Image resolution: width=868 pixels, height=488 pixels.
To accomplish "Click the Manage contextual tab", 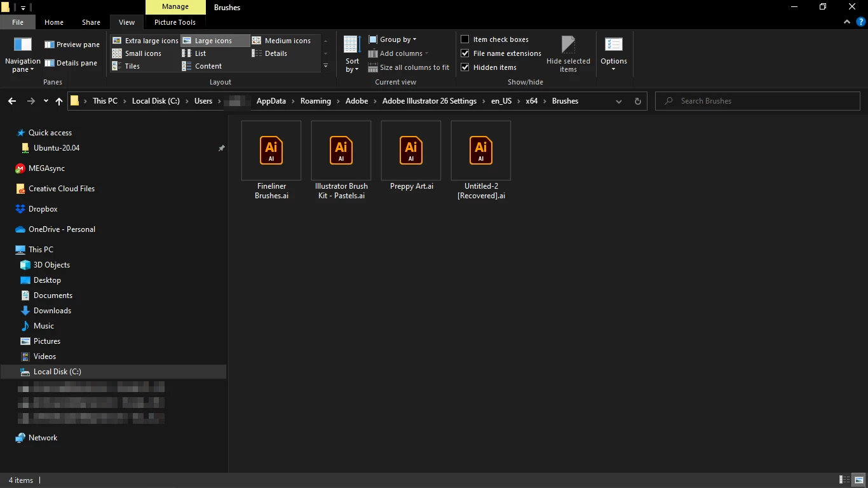I will [x=175, y=7].
